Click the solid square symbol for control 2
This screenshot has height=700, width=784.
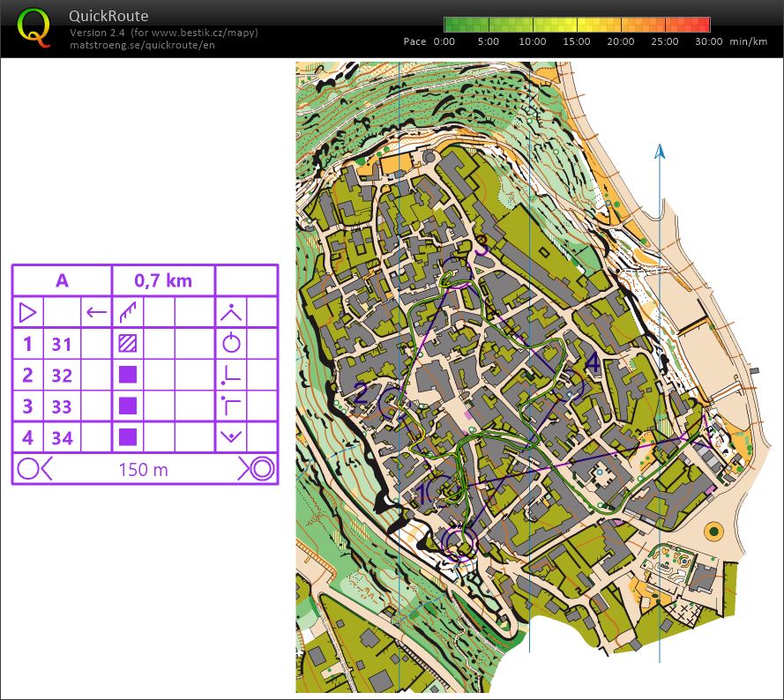pos(128,375)
